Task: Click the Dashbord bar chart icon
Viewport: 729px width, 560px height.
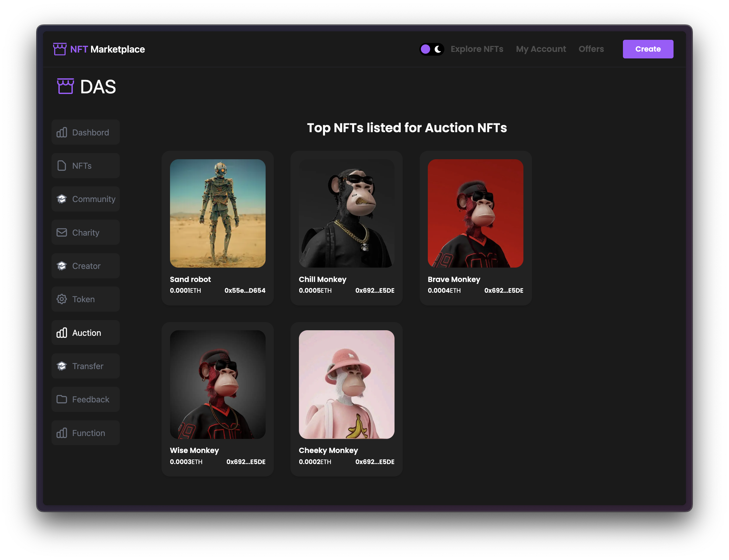Action: (62, 132)
